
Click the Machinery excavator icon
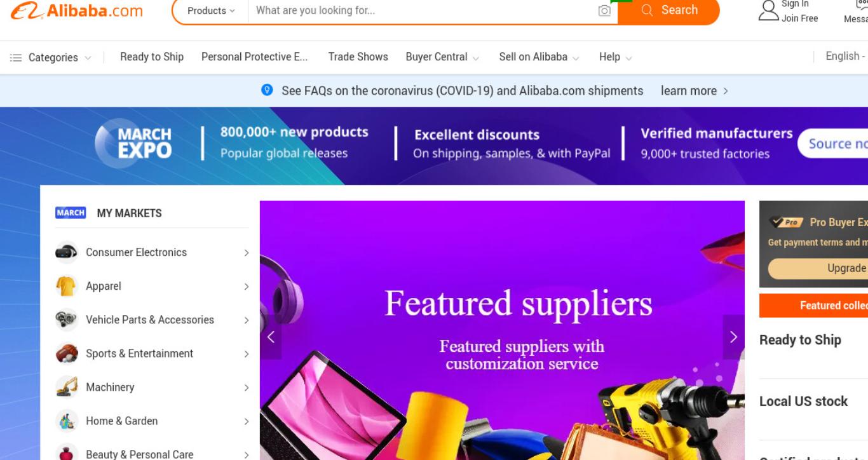[66, 387]
